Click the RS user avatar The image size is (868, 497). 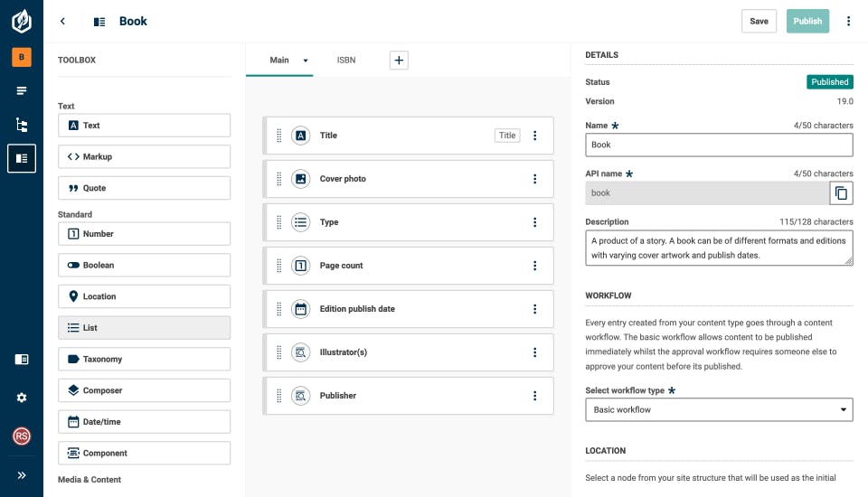coord(22,436)
